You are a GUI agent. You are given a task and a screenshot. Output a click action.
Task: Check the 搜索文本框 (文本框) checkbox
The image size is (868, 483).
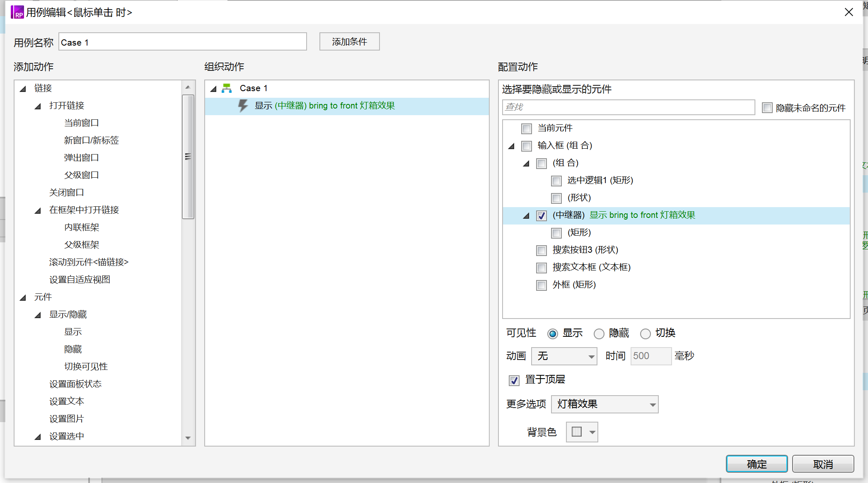542,268
